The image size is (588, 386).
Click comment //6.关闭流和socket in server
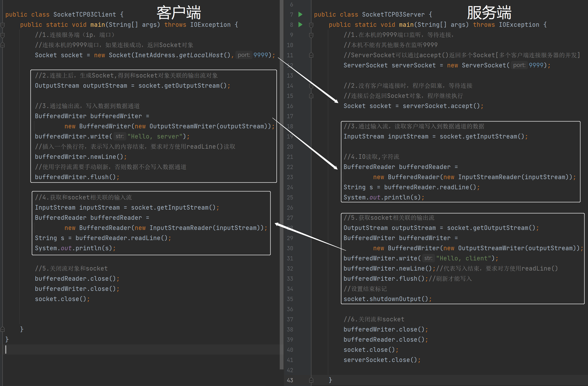pos(374,319)
